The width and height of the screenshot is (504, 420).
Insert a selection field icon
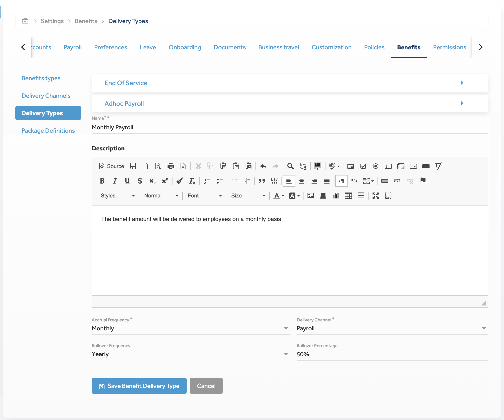click(413, 166)
